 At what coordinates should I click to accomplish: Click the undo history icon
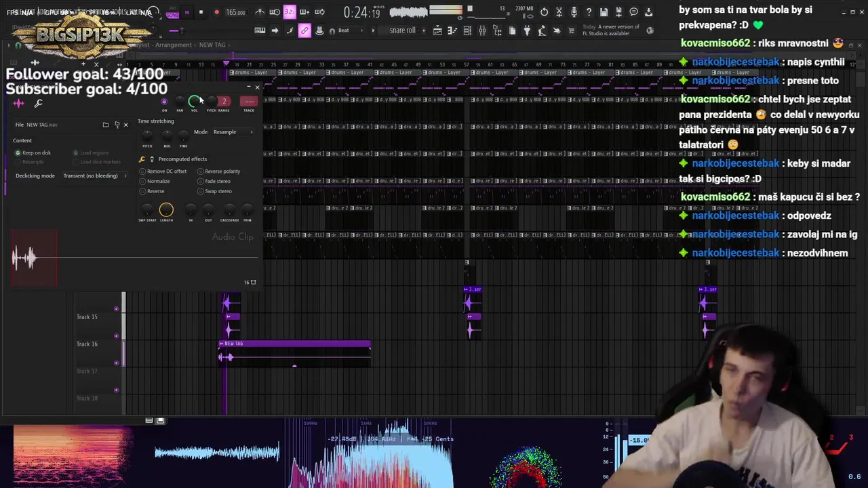point(544,12)
